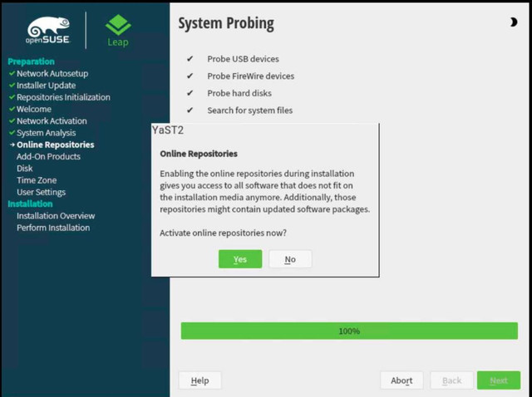Image resolution: width=532 pixels, height=397 pixels.
Task: Click green check beside Repositories Initialization
Action: click(x=12, y=97)
